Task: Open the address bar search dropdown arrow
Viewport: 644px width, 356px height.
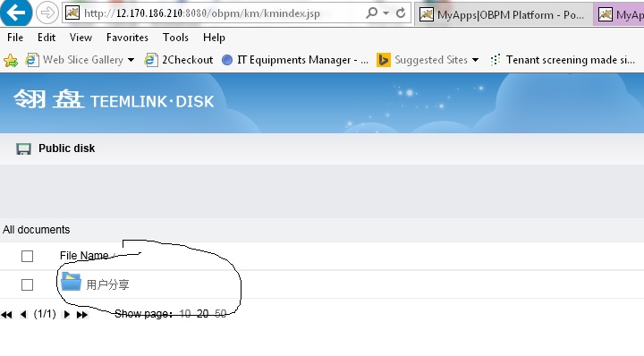Action: click(x=386, y=13)
